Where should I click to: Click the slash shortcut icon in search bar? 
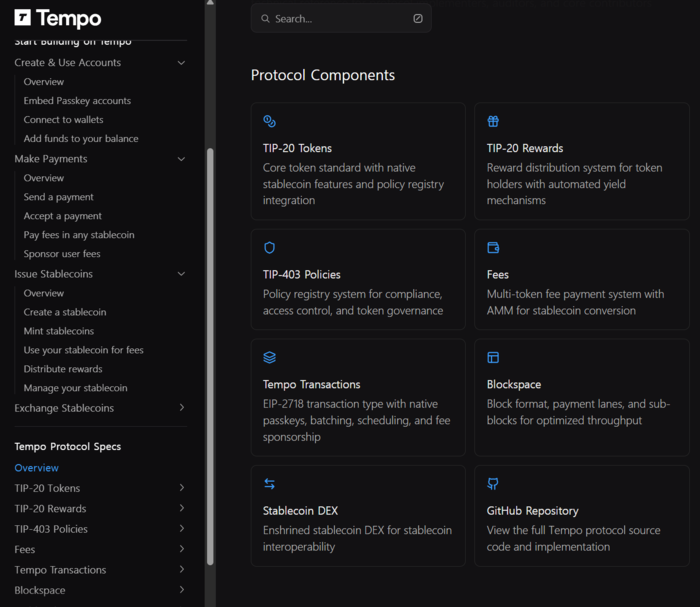(x=418, y=18)
